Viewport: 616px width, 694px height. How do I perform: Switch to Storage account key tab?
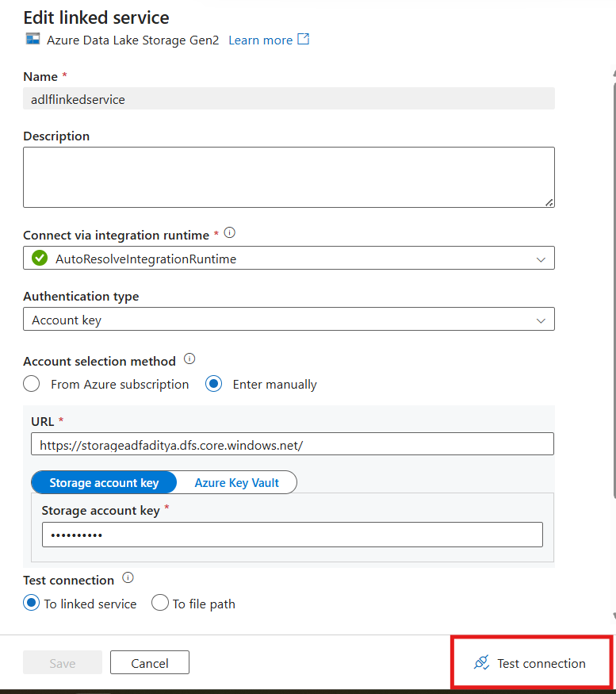click(x=104, y=482)
